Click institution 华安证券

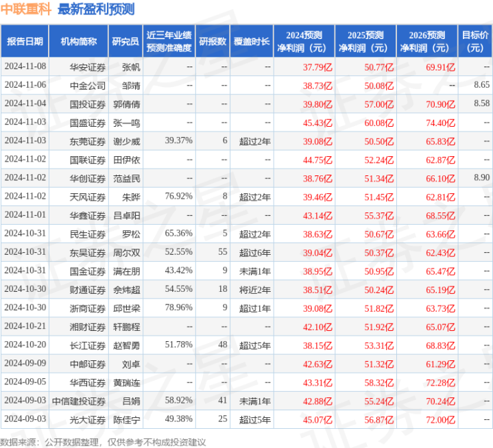87,67
